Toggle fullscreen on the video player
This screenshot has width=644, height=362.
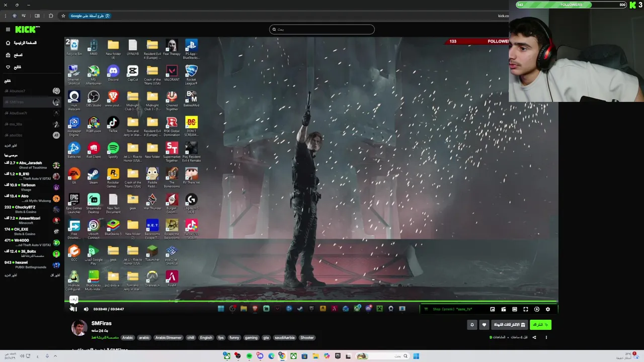(x=526, y=309)
